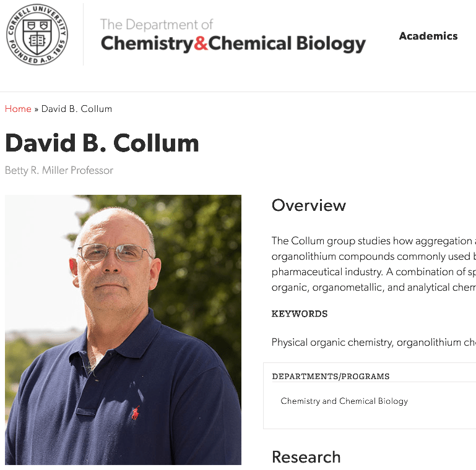Click the large David B. Collum heading
The width and height of the screenshot is (476, 470).
(102, 143)
